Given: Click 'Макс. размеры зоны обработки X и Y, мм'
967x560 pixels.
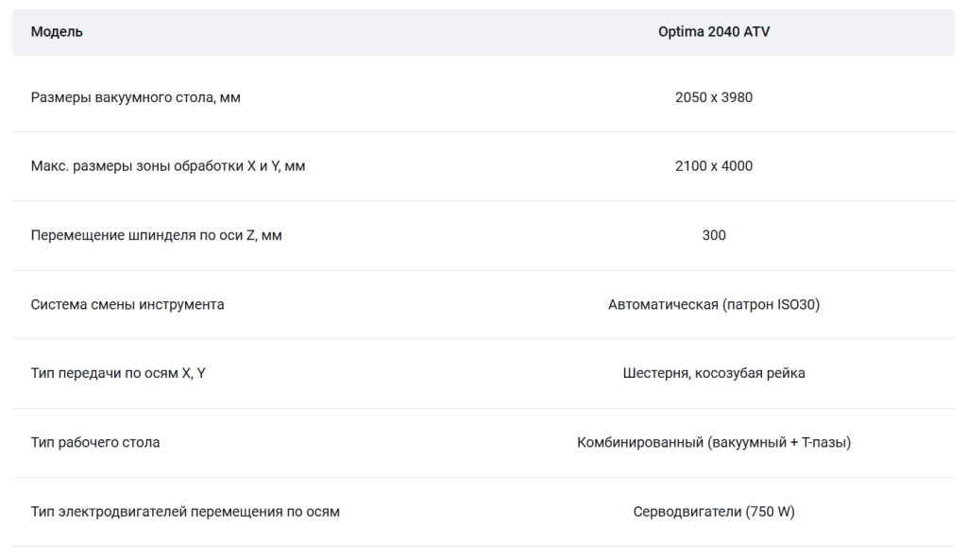Looking at the screenshot, I should pos(168,166).
